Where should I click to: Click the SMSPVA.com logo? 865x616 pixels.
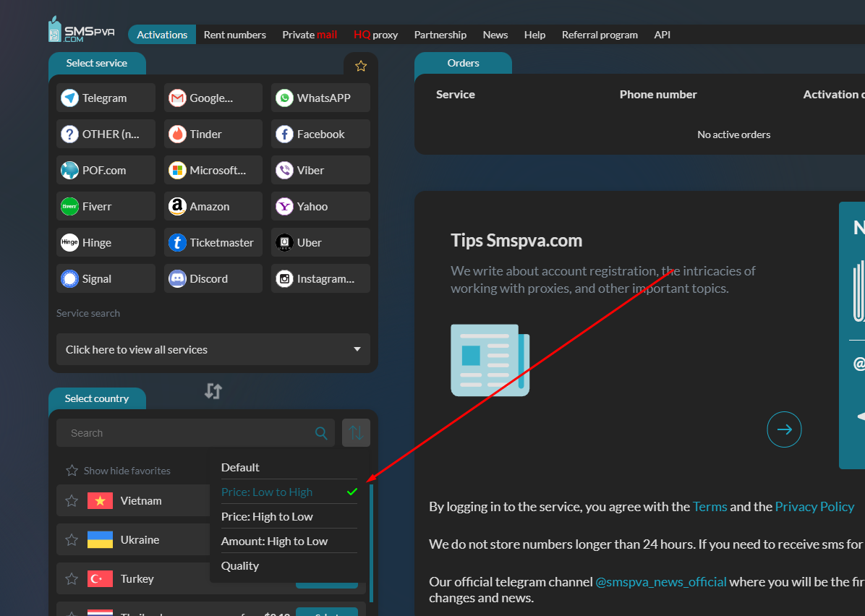pyautogui.click(x=81, y=30)
